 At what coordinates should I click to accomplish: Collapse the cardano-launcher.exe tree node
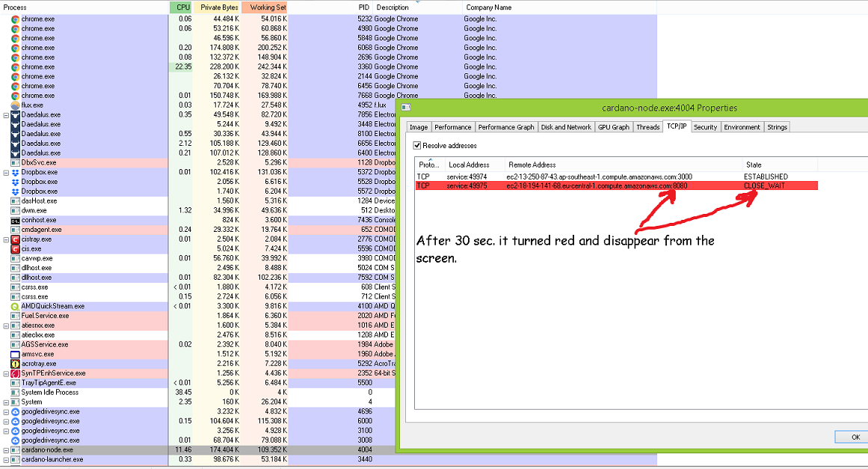[6, 459]
